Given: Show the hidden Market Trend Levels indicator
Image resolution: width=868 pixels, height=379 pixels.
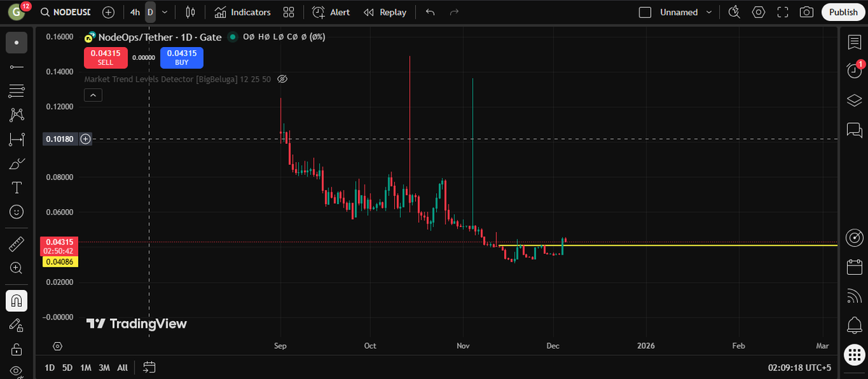Looking at the screenshot, I should [283, 79].
